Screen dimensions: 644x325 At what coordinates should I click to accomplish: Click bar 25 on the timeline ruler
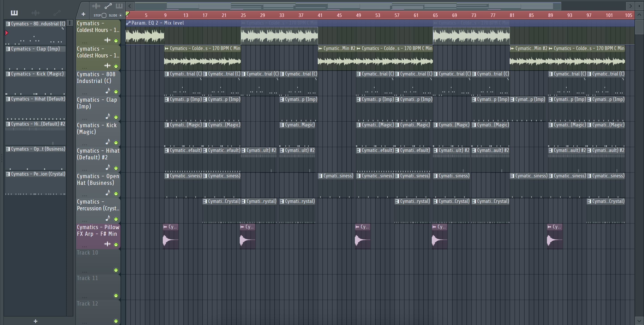pyautogui.click(x=243, y=15)
